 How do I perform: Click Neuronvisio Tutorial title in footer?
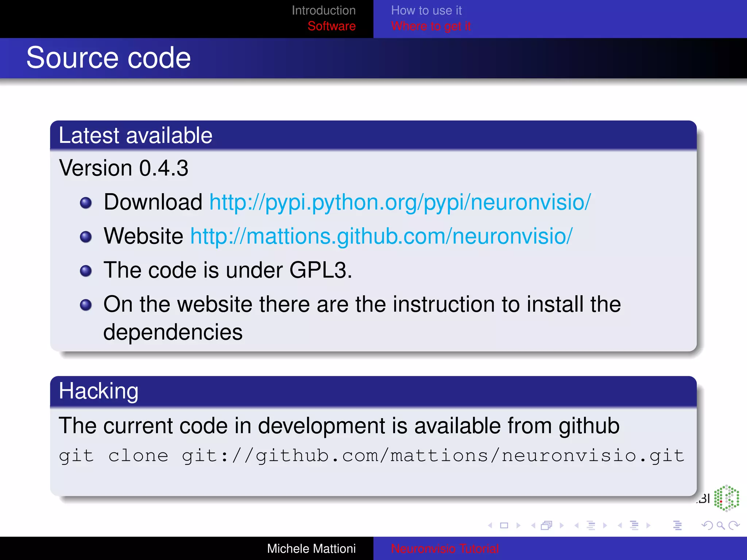point(445,548)
